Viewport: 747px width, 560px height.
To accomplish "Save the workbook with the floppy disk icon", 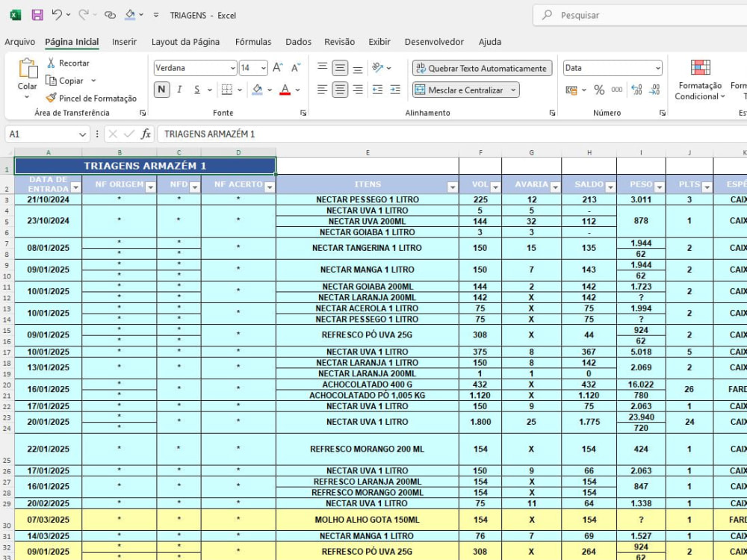I will click(x=37, y=15).
